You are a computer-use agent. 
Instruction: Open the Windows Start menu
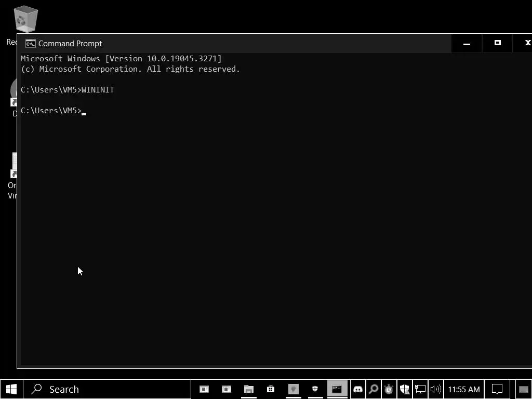pyautogui.click(x=11, y=389)
